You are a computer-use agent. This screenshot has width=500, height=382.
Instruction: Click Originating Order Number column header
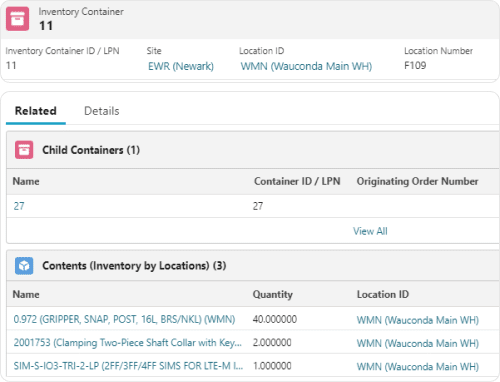417,181
